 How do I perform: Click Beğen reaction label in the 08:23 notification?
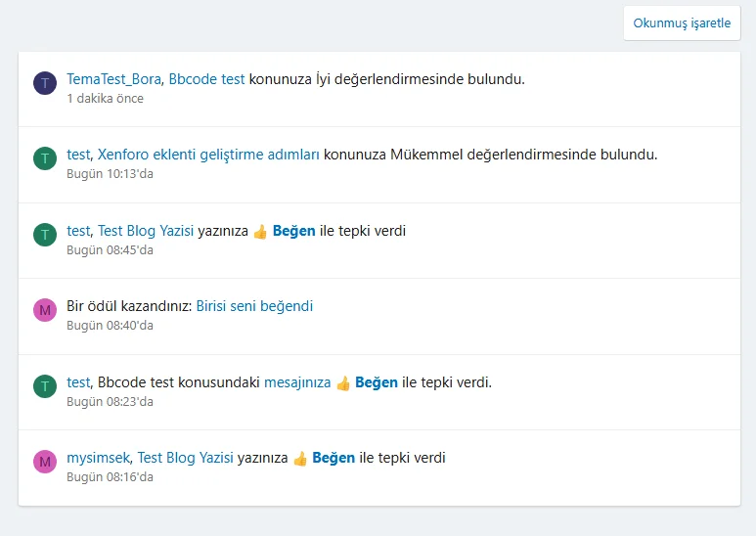click(377, 382)
